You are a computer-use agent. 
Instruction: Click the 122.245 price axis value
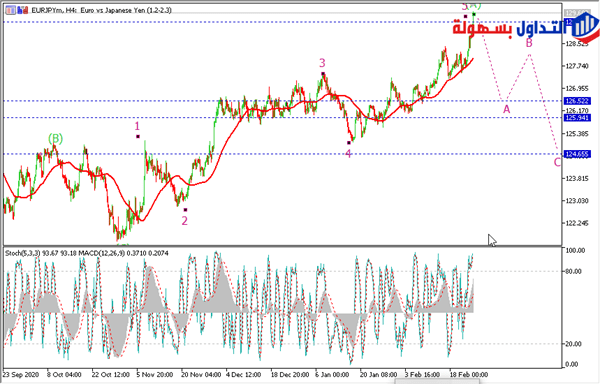(577, 223)
